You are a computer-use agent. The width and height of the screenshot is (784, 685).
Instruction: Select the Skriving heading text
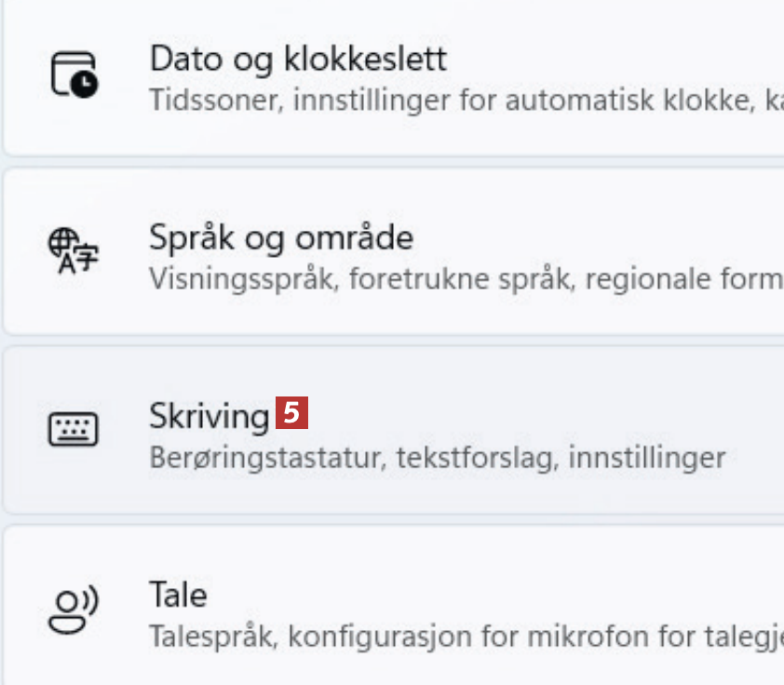coord(209,415)
